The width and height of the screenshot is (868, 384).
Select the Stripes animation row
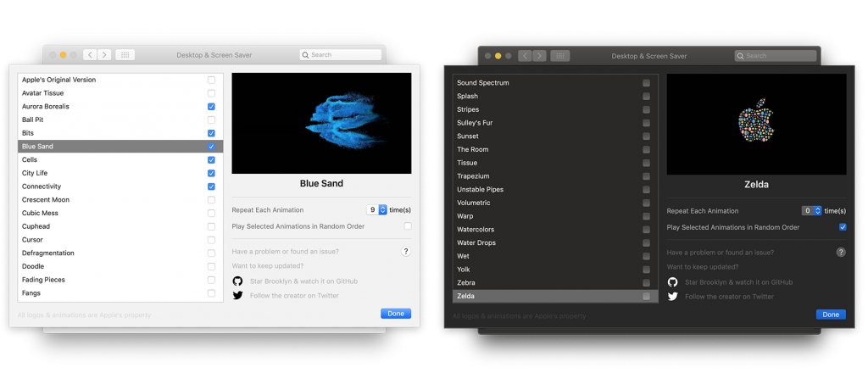[556, 109]
